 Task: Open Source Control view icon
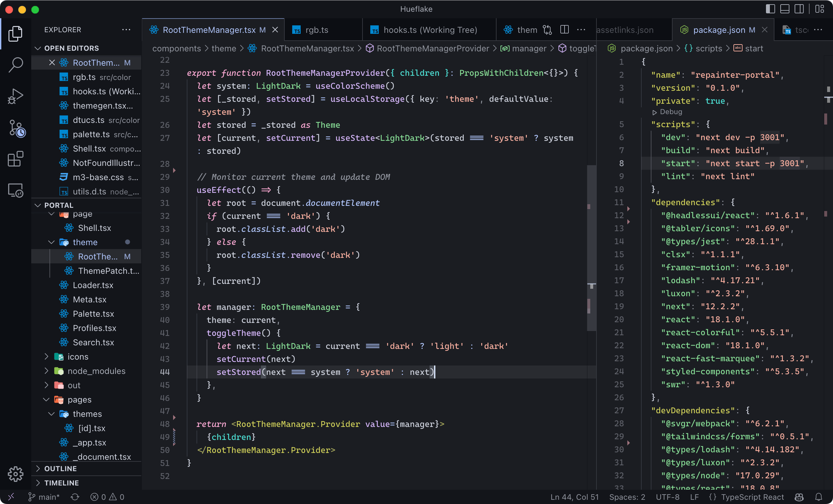[16, 128]
